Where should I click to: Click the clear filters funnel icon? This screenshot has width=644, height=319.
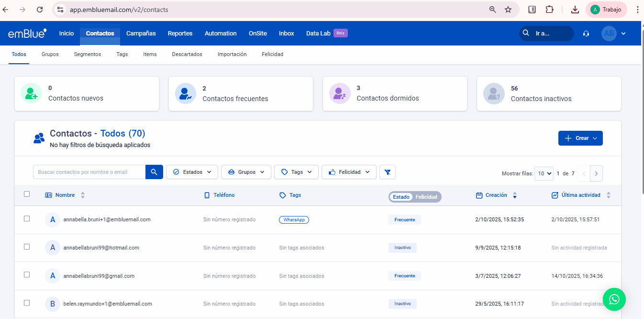(x=387, y=172)
